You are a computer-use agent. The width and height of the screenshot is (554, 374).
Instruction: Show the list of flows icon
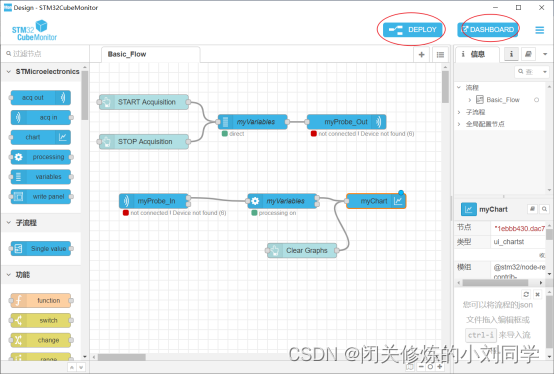pos(440,55)
